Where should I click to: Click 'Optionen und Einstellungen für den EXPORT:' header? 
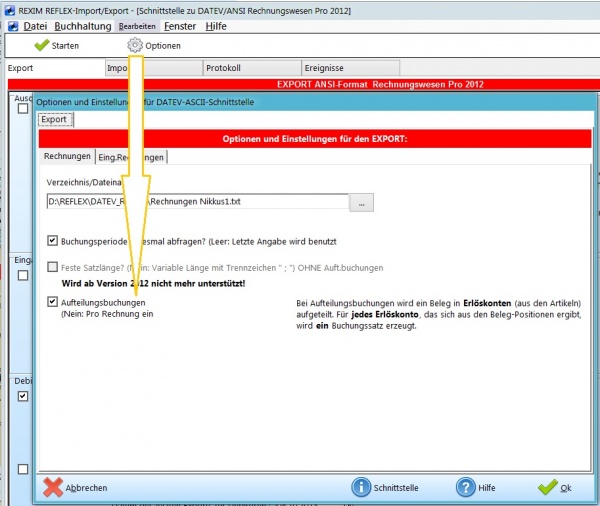coord(315,139)
